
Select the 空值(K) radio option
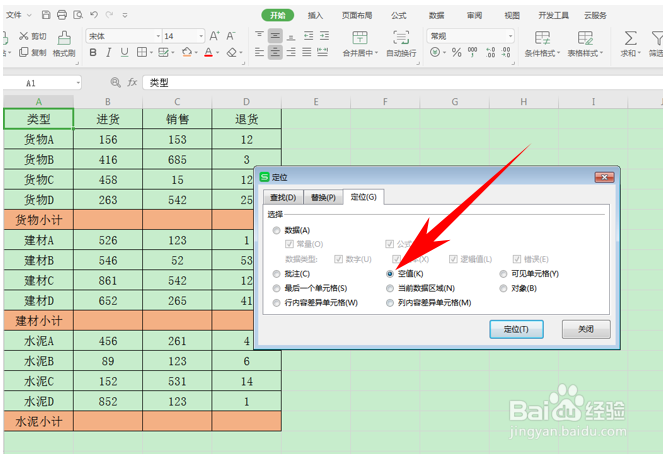click(x=390, y=274)
